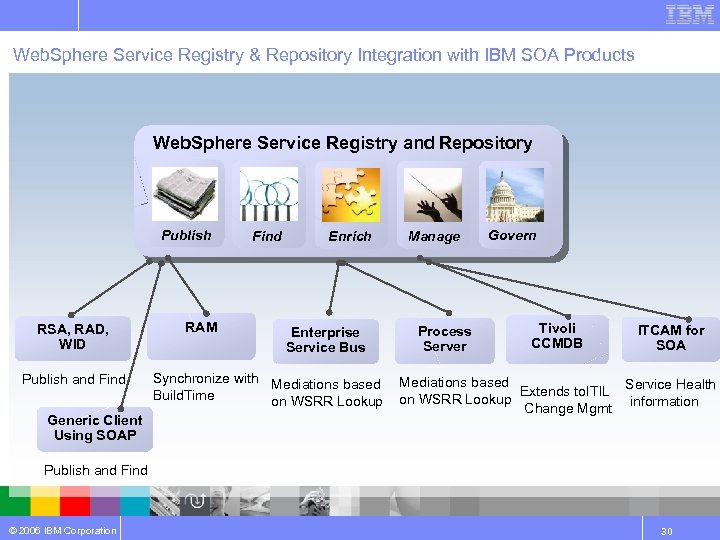Click 'Extends toITIL Change Mgmt' text
Viewport: 720px width, 540px height.
(x=566, y=399)
